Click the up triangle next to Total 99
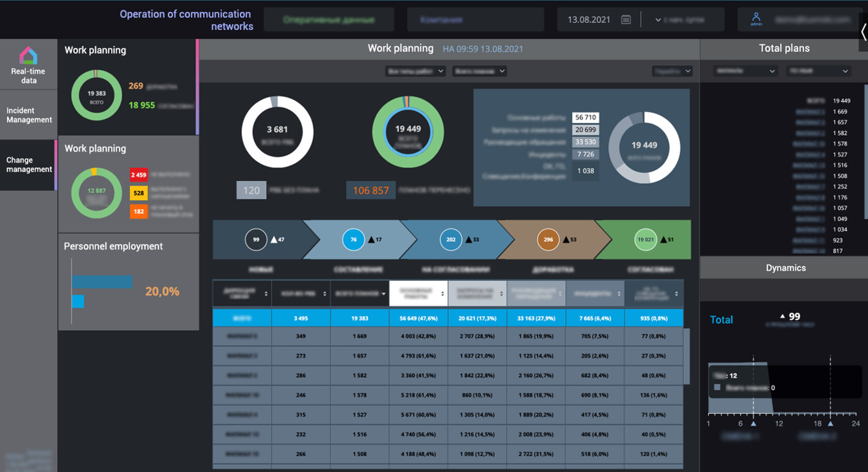The height and width of the screenshot is (472, 868). (782, 316)
